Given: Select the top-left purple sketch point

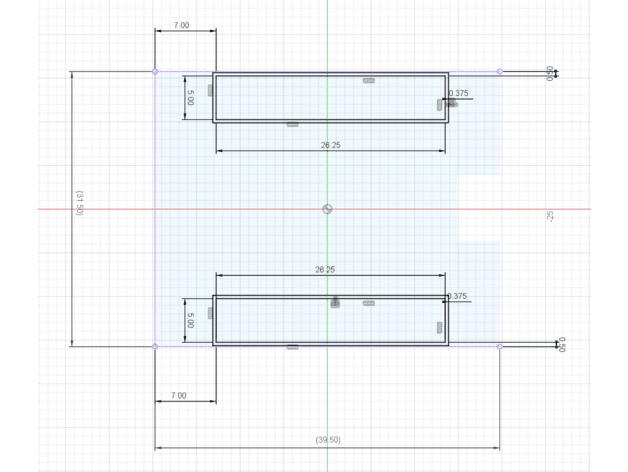Looking at the screenshot, I should click(155, 72).
